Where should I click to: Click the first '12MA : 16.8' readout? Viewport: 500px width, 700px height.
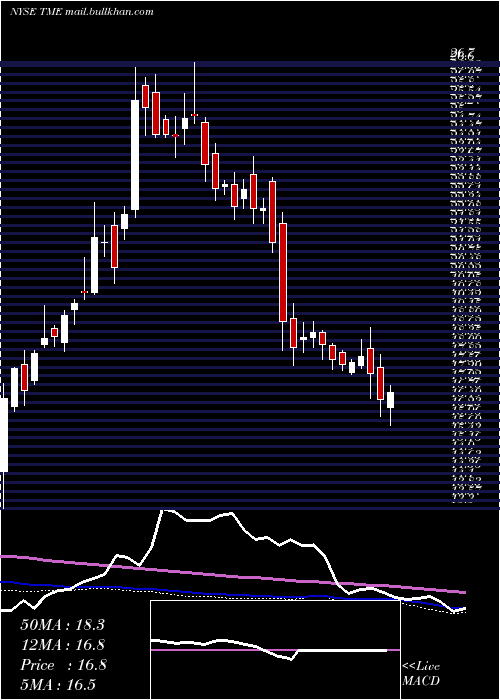coord(63,645)
